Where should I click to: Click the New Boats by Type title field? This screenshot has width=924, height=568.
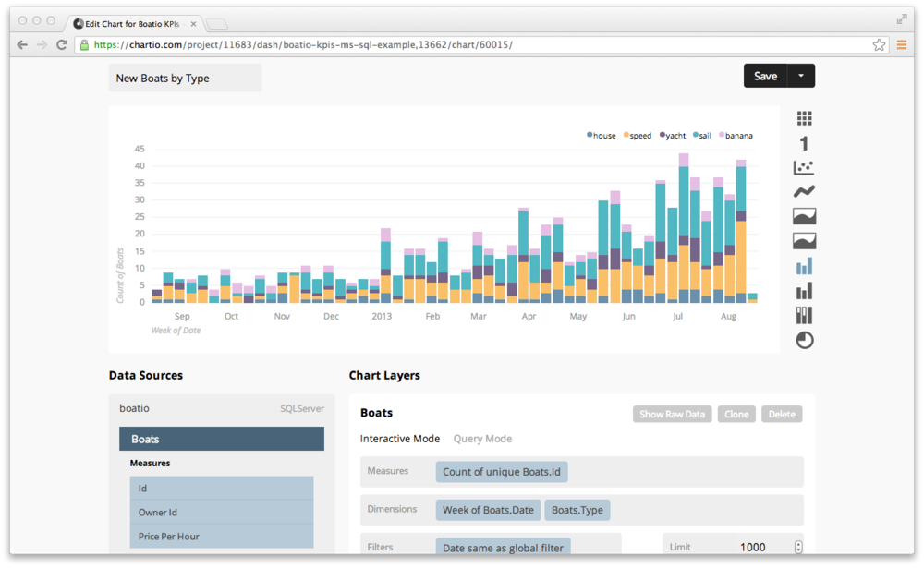[x=185, y=79]
